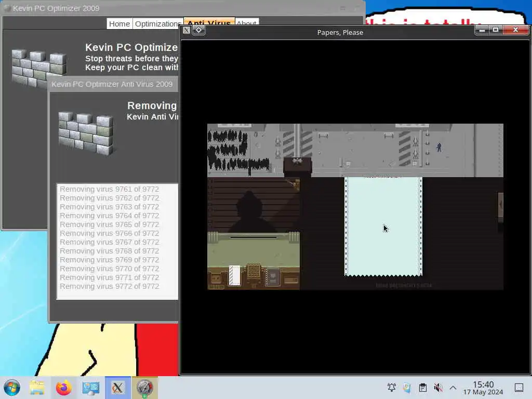The height and width of the screenshot is (399, 532).
Task: Select the Anti Virus tab in optimizer
Action: point(209,23)
